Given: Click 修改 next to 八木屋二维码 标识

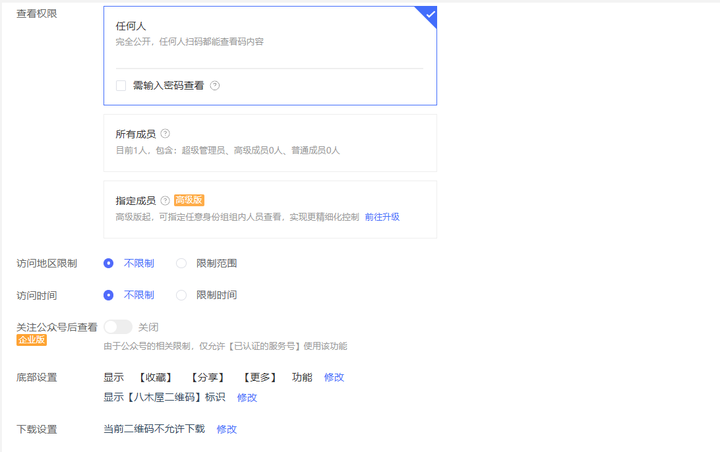Looking at the screenshot, I should click(x=247, y=398).
